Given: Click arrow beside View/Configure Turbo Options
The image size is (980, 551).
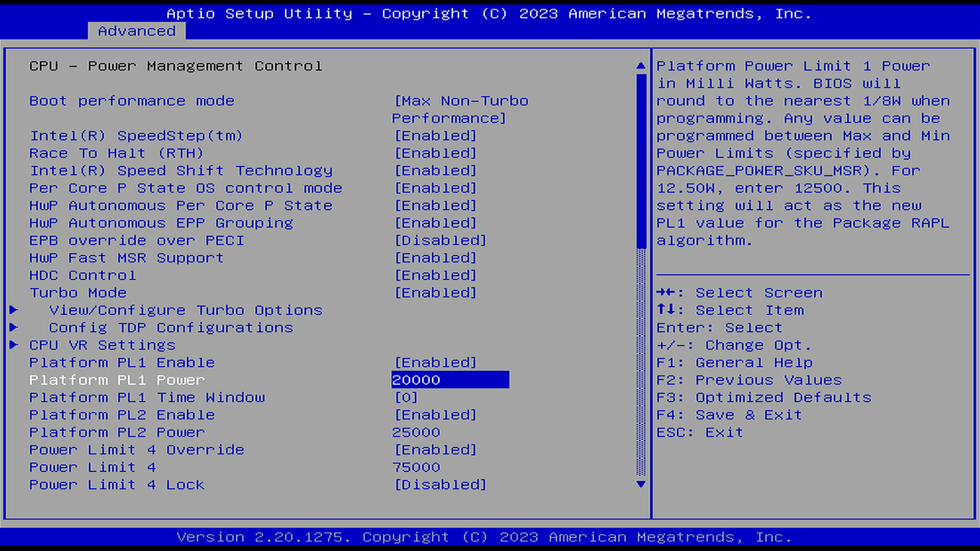Looking at the screenshot, I should [x=14, y=310].
